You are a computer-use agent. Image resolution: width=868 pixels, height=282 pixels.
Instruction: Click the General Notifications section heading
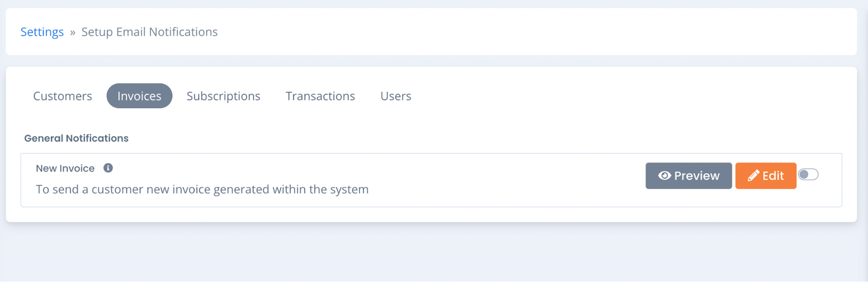click(x=76, y=138)
